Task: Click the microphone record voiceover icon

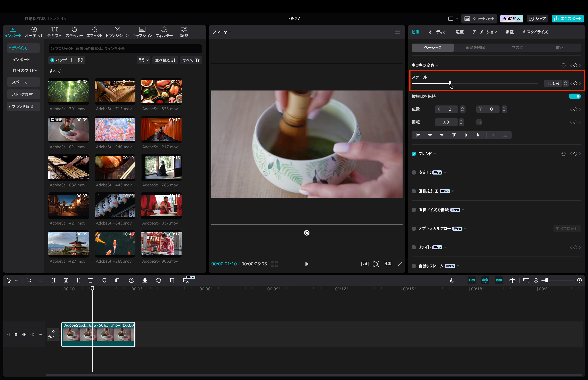Action: coord(452,280)
